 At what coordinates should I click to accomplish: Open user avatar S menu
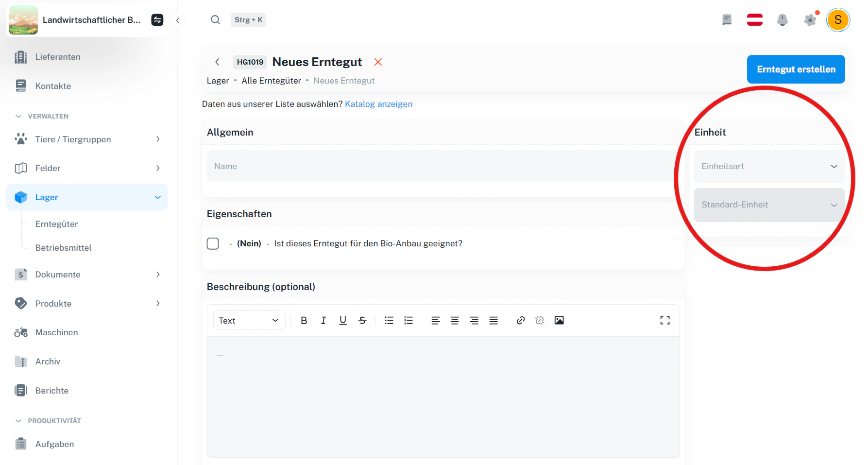tap(838, 20)
